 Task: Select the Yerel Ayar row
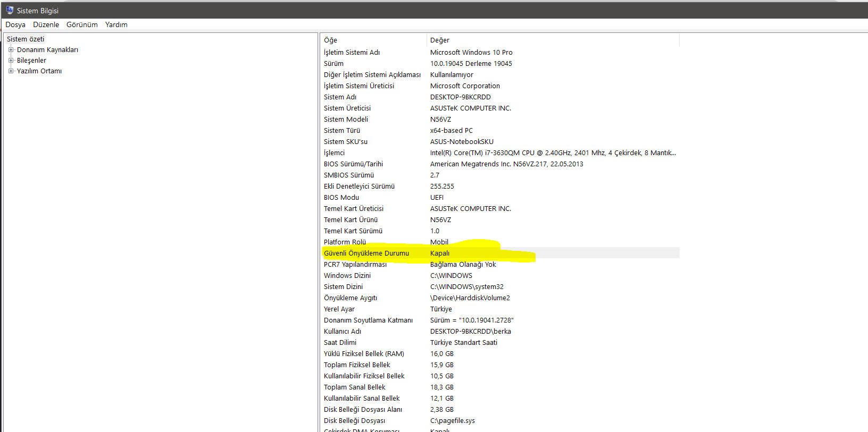(x=339, y=309)
